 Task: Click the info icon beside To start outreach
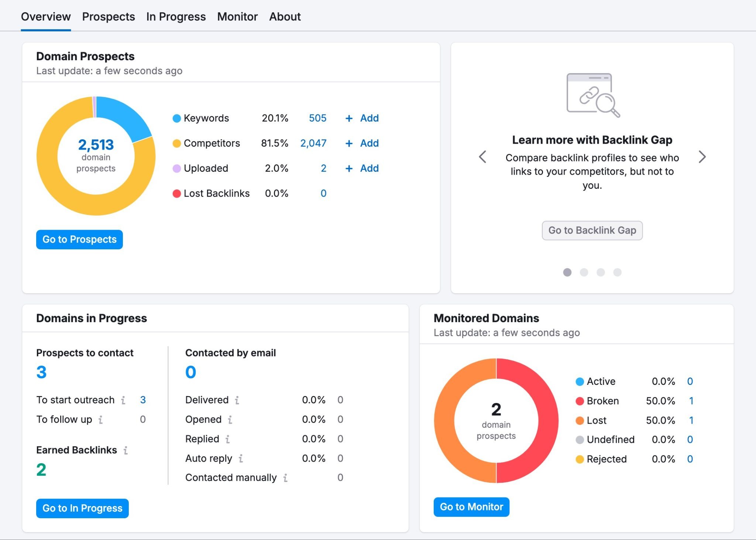(x=123, y=400)
